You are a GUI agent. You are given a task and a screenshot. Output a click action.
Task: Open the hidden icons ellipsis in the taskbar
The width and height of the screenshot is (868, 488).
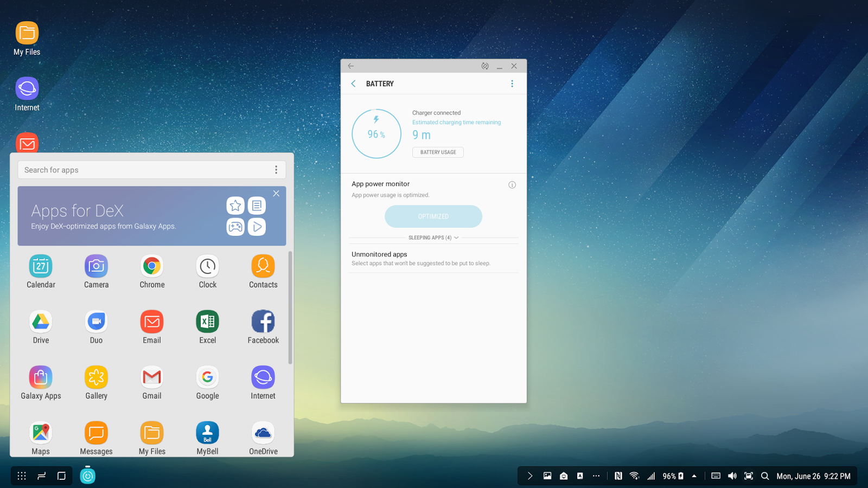(596, 476)
